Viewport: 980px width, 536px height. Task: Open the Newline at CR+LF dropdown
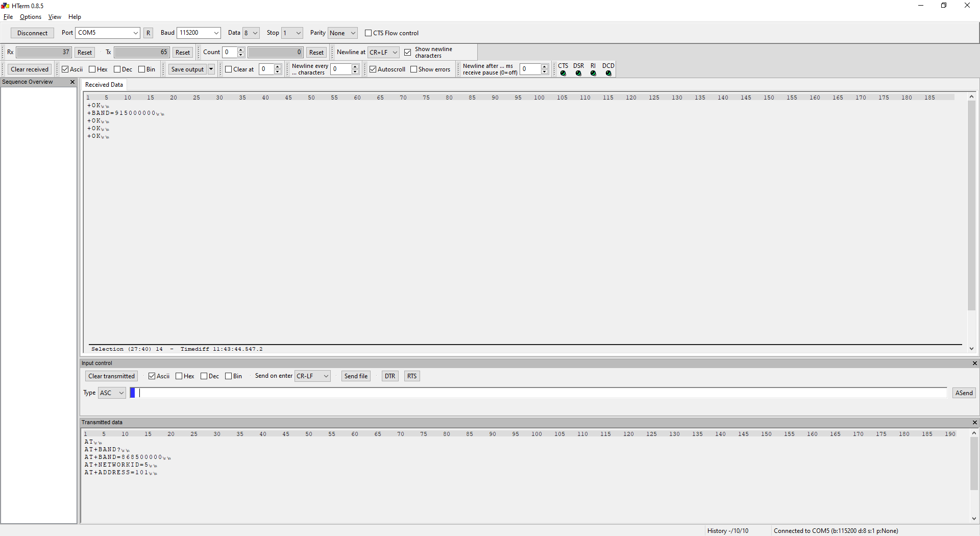394,52
